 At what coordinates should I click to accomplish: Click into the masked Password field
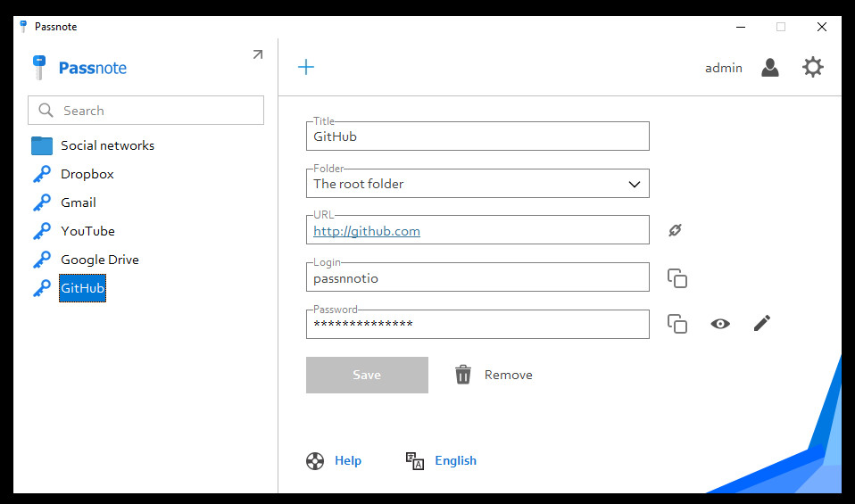coord(477,324)
